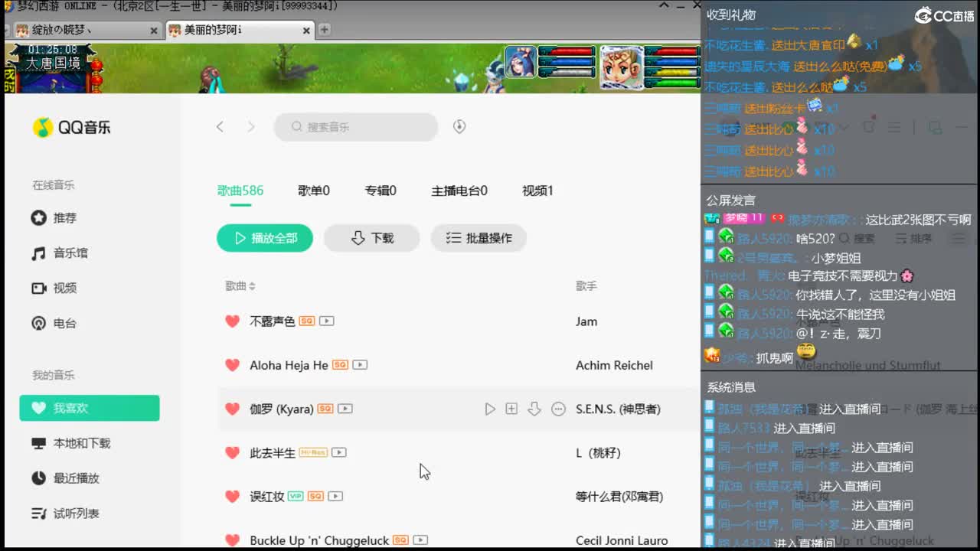Image resolution: width=980 pixels, height=551 pixels.
Task: Click the SQ badge on 不露声色
Action: click(307, 321)
